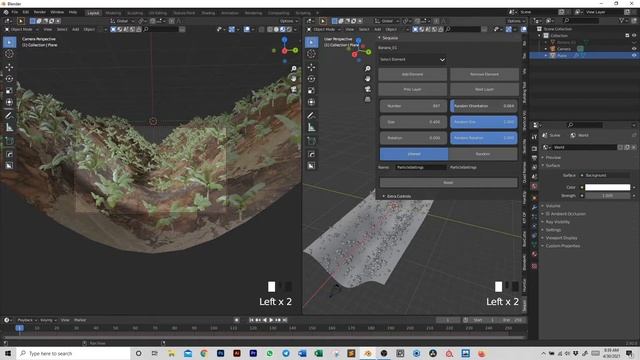Image resolution: width=640 pixels, height=360 pixels.
Task: Click the pan hand icon in right viewport
Action: tap(367, 78)
